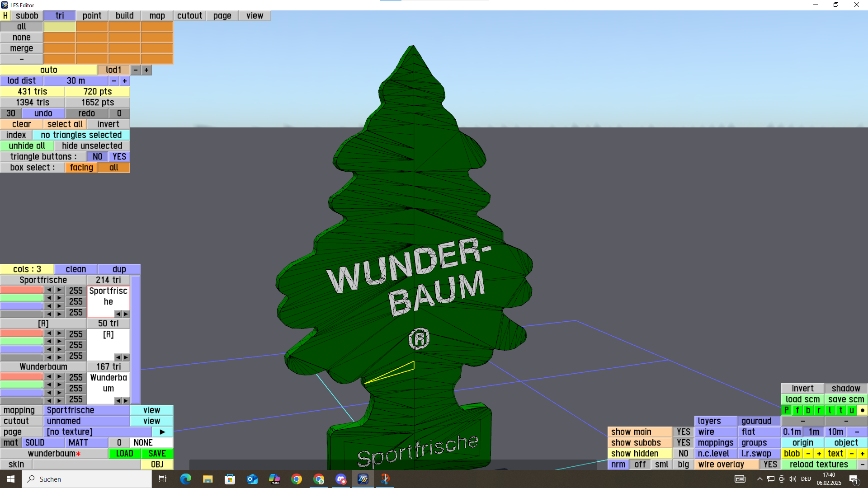Click the 'f' front view button
This screenshot has width=868, height=488.
[797, 410]
